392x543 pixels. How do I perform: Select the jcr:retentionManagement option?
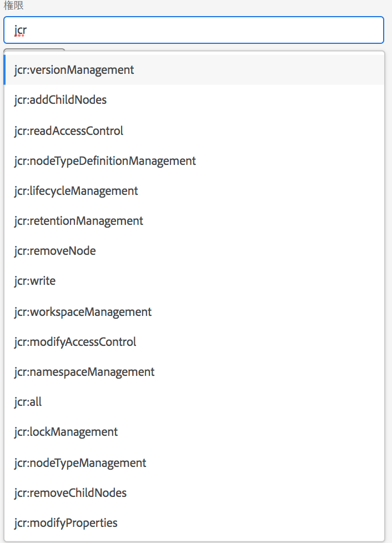tap(79, 221)
